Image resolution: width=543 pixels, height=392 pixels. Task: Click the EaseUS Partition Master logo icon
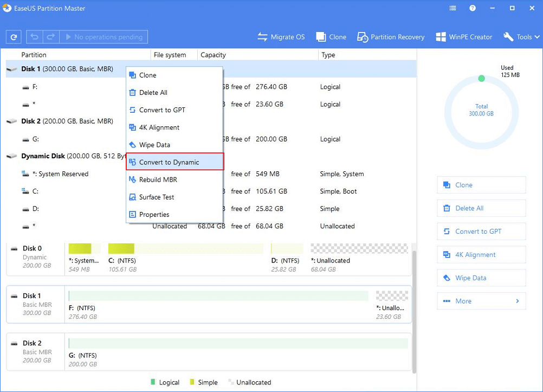[x=7, y=8]
